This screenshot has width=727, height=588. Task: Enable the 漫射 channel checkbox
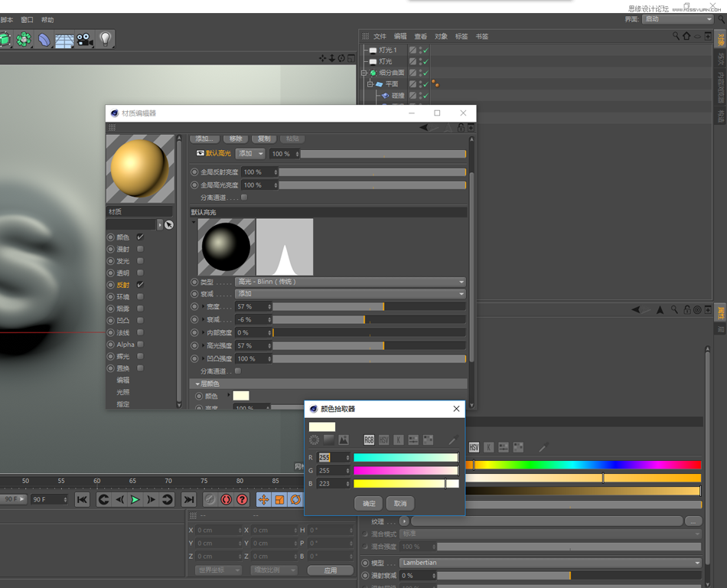[140, 249]
